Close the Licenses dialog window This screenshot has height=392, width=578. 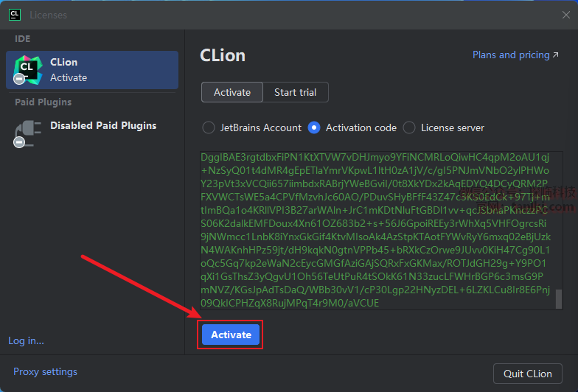pos(565,15)
